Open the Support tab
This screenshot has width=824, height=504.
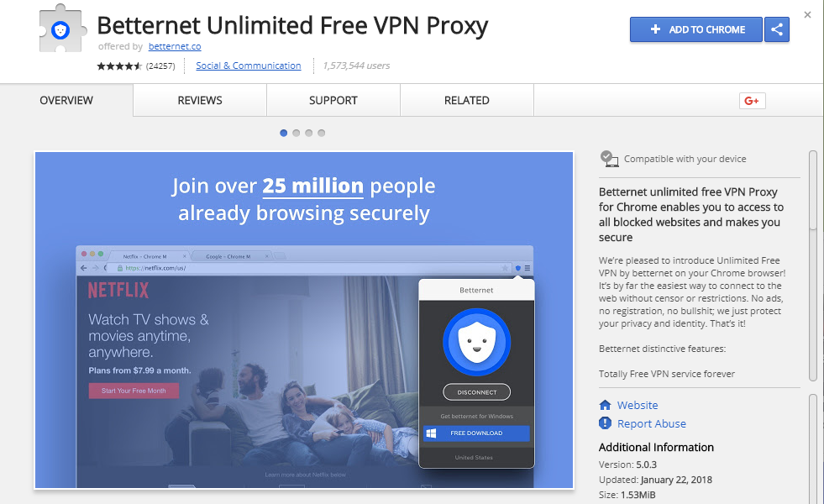click(x=333, y=100)
